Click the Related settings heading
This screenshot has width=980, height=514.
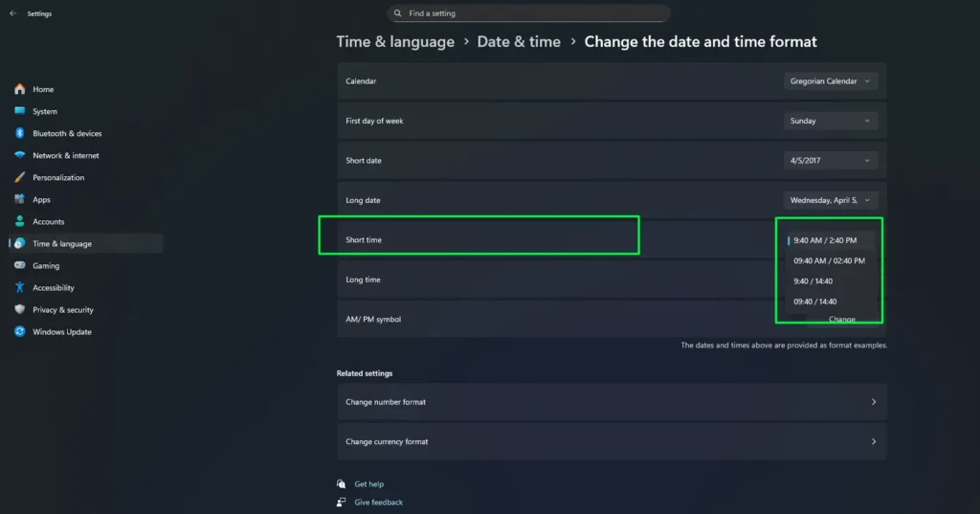pyautogui.click(x=365, y=373)
